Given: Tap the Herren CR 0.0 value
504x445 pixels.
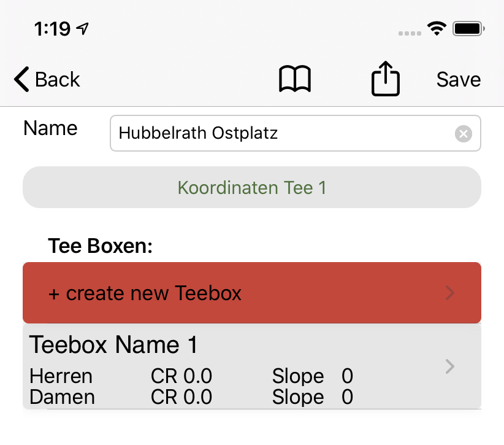Looking at the screenshot, I should (x=181, y=376).
